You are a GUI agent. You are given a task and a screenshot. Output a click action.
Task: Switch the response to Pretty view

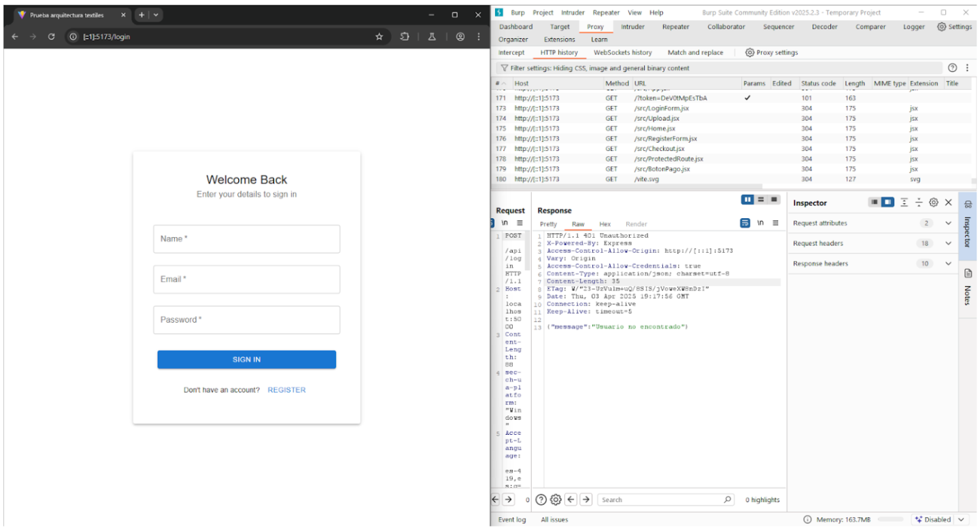click(x=547, y=224)
